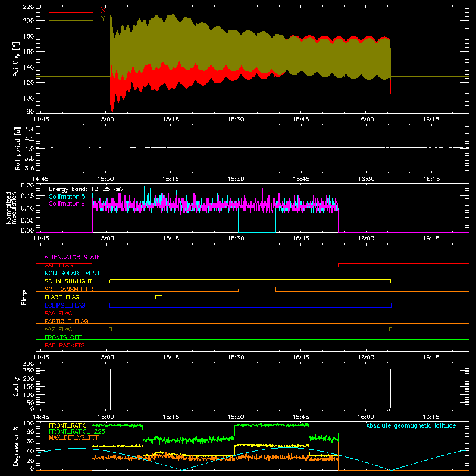Click the 3.6 value on Roll period axis
This screenshot has height=476, width=476.
pyautogui.click(x=29, y=168)
